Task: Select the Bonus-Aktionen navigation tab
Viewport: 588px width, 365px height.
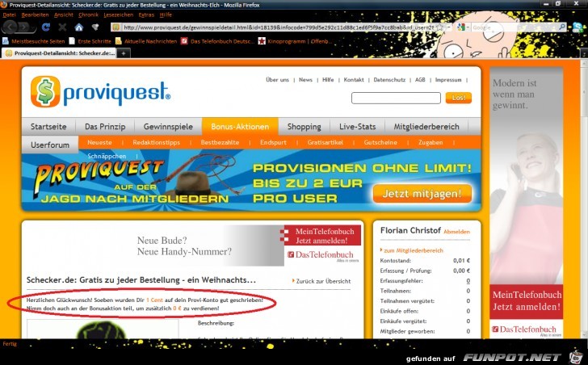Action: click(240, 127)
